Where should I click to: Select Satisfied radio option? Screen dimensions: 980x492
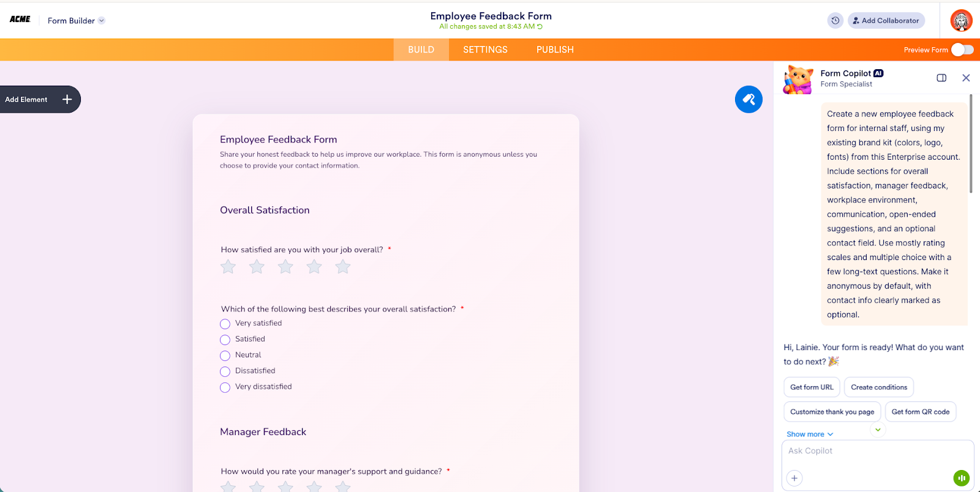pyautogui.click(x=225, y=340)
